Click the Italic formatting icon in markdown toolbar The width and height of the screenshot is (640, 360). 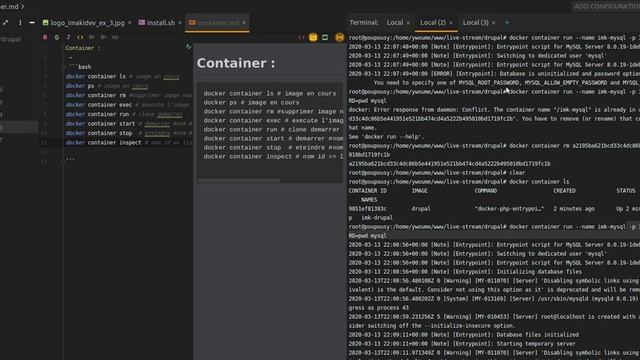coord(68,37)
